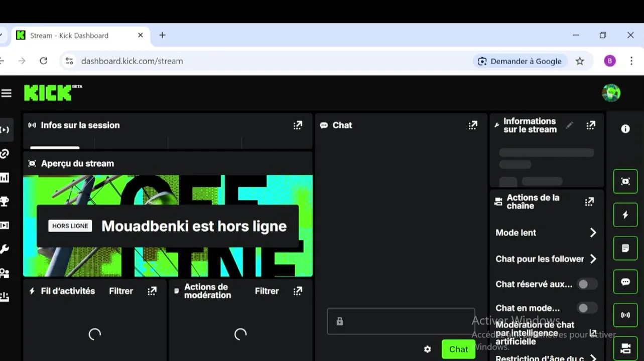Click the HORS LIGNE badge
This screenshot has height=361, width=644.
pos(70,226)
